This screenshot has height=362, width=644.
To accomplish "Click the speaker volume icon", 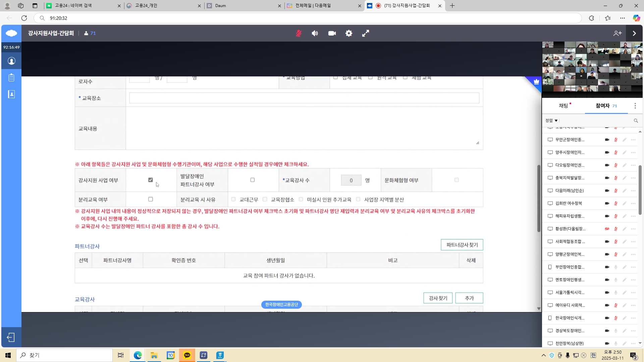I will click(x=315, y=33).
